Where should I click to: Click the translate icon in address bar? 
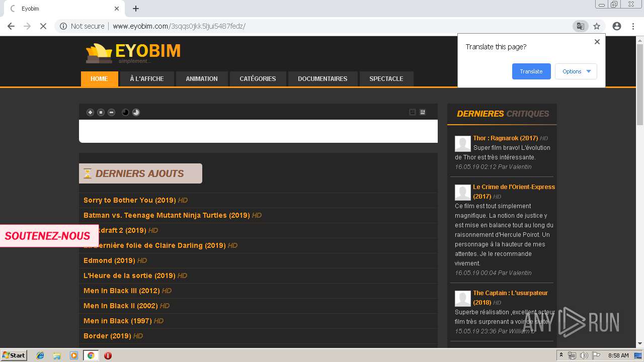point(580,26)
